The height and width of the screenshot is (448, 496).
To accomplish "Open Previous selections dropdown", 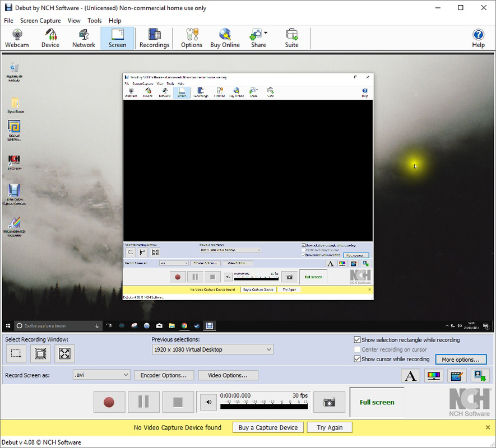I will coord(212,349).
